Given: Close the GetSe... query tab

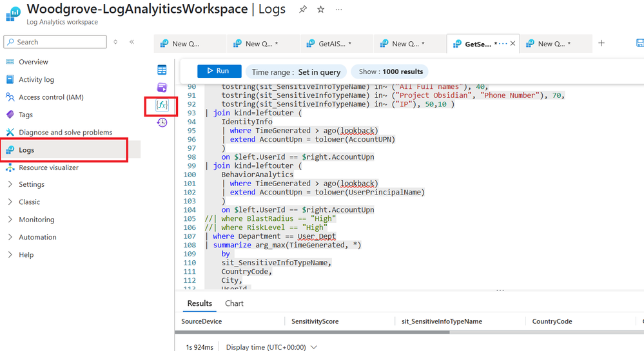Looking at the screenshot, I should (513, 44).
